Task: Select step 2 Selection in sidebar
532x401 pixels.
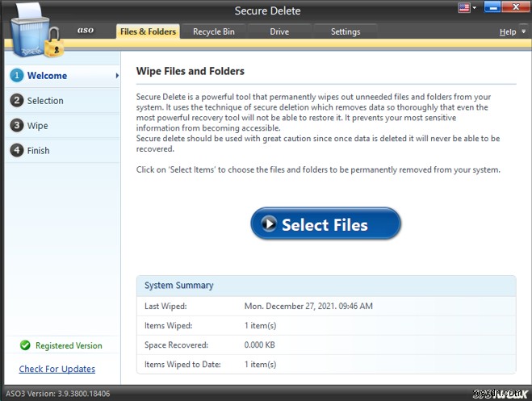Action: click(x=63, y=101)
